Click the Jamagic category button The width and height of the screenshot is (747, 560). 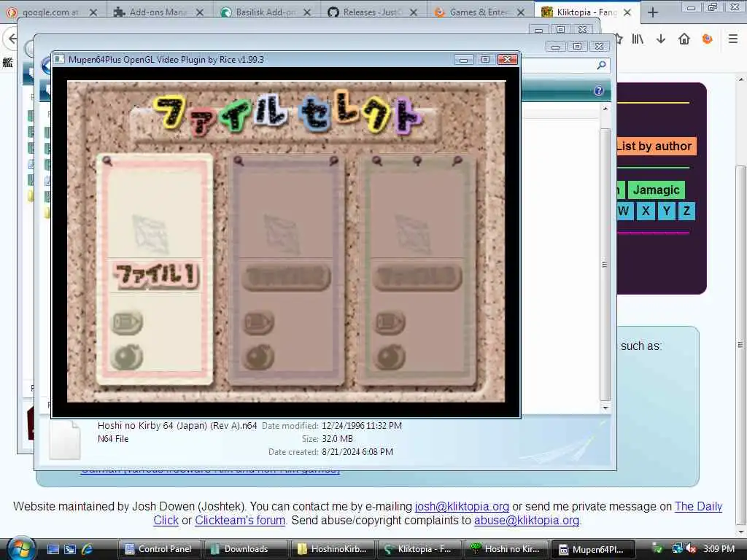point(656,190)
